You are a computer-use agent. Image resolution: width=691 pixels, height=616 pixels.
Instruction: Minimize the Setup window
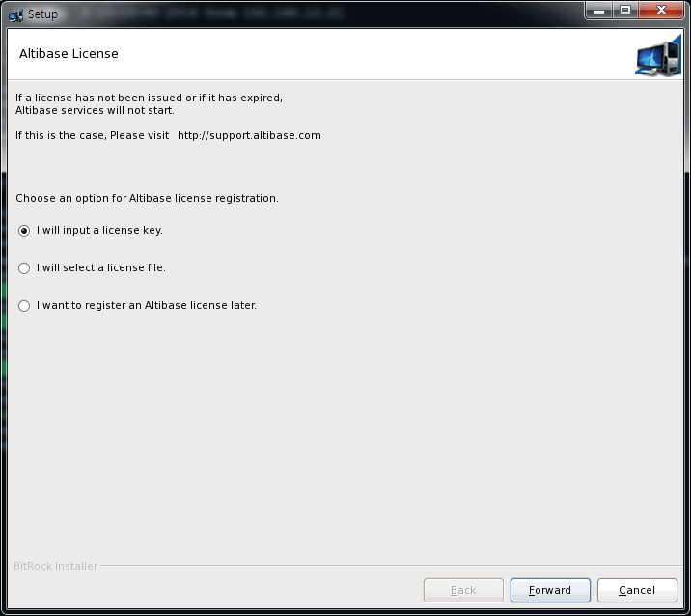click(x=600, y=11)
